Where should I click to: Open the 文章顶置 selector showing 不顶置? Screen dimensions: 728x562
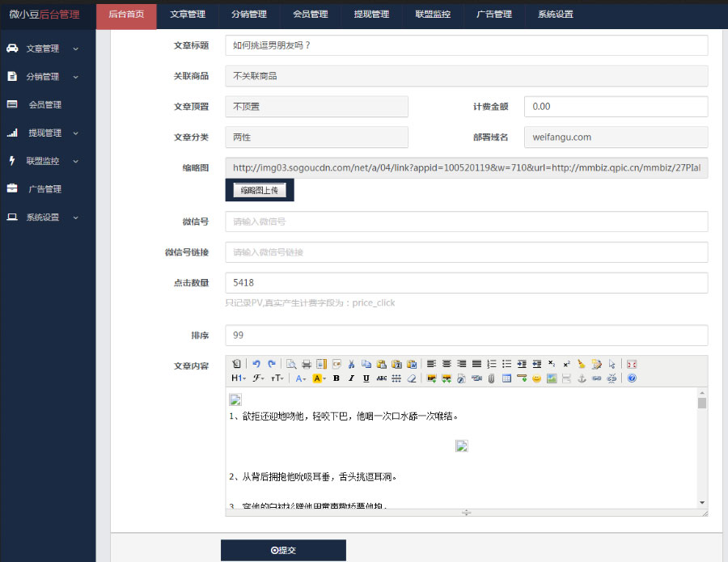point(316,107)
